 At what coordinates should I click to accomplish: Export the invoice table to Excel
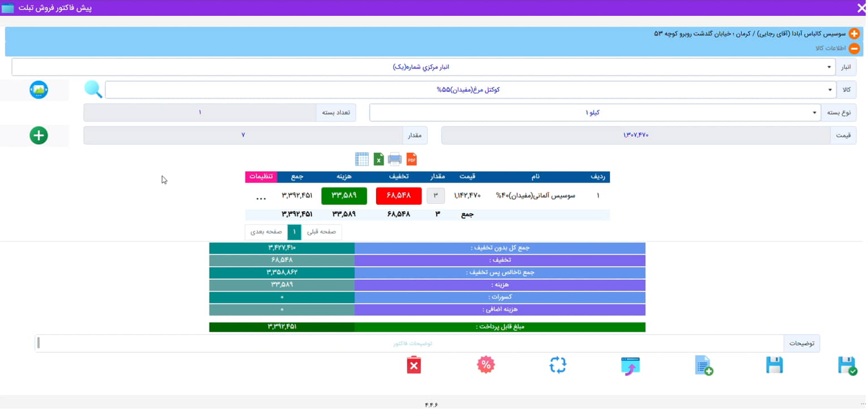tap(379, 159)
